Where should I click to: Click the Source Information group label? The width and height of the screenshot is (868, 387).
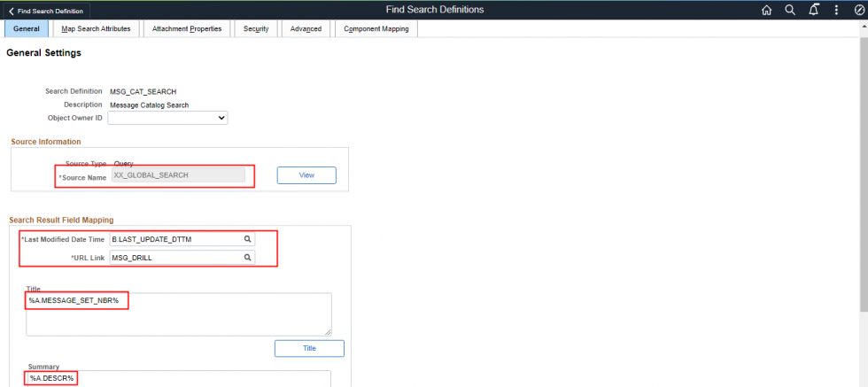pos(46,142)
